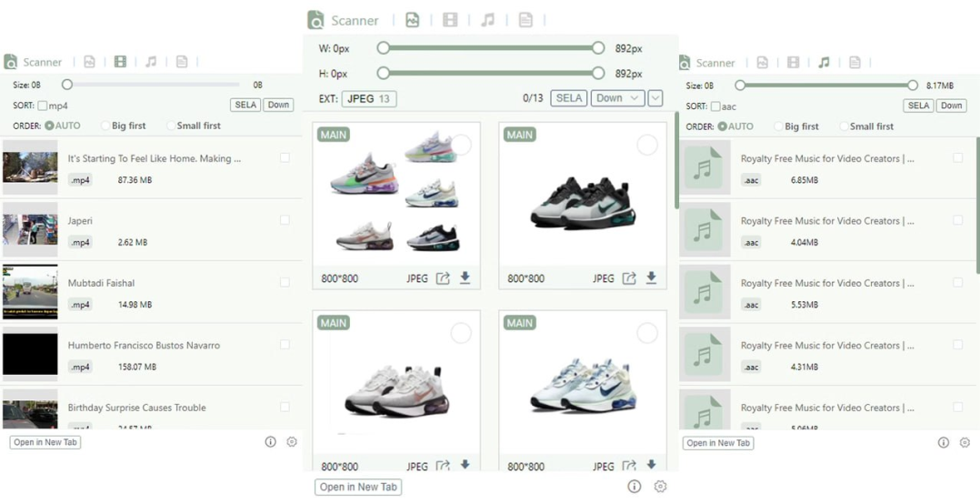980x504 pixels.
Task: Open settings gear in left panel footer
Action: 291,441
